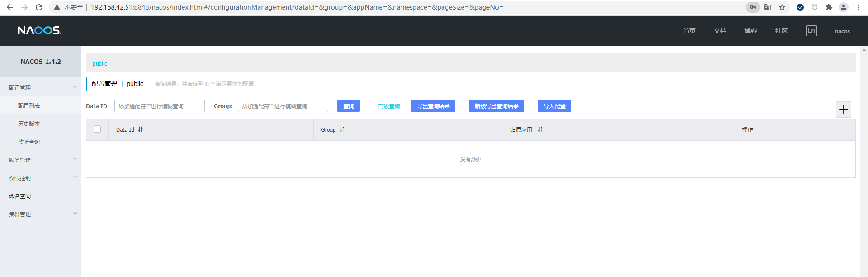Click the 导入配置 button

click(554, 106)
